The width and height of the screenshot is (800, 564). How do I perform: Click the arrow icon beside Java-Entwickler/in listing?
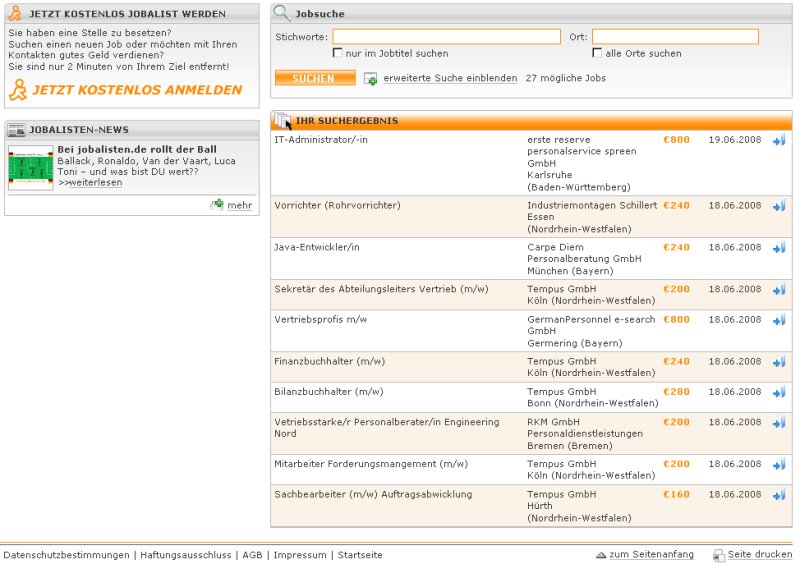tap(779, 248)
